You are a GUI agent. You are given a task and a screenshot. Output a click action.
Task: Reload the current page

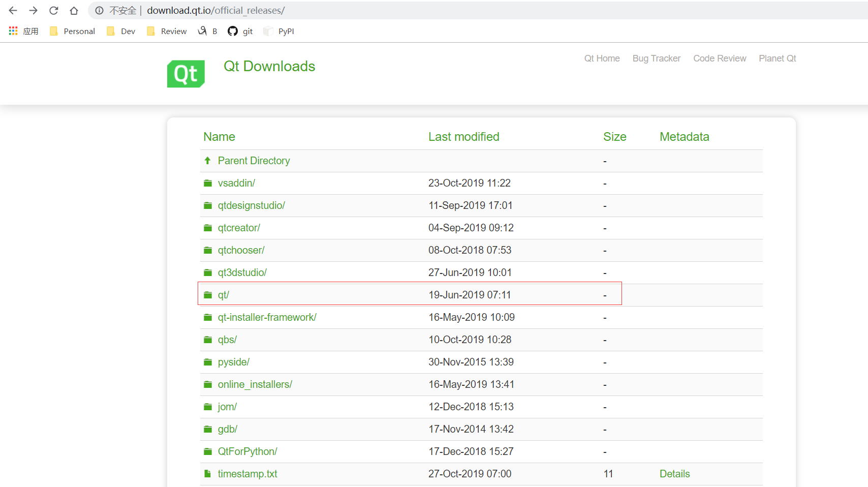click(53, 10)
